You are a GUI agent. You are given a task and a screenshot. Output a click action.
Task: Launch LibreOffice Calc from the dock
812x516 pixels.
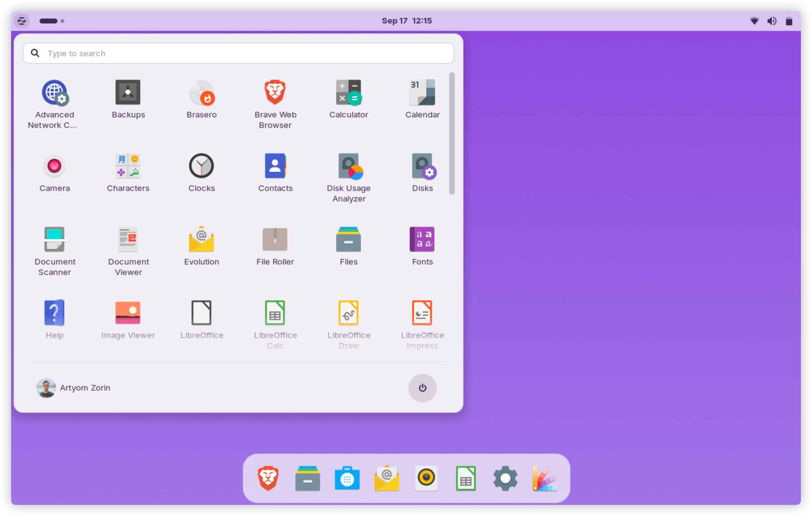point(466,478)
